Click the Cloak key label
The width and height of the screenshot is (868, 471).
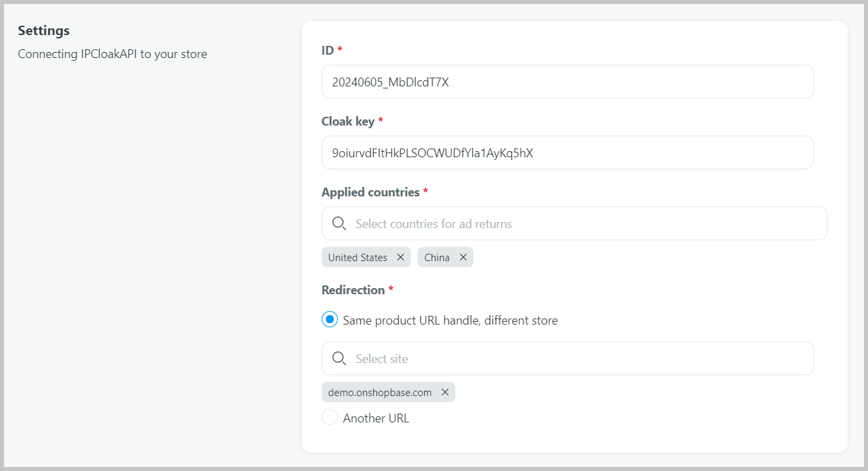tap(348, 121)
